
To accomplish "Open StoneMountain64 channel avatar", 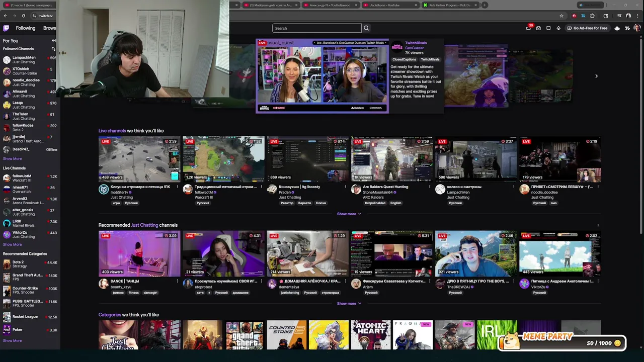I will [x=356, y=189].
